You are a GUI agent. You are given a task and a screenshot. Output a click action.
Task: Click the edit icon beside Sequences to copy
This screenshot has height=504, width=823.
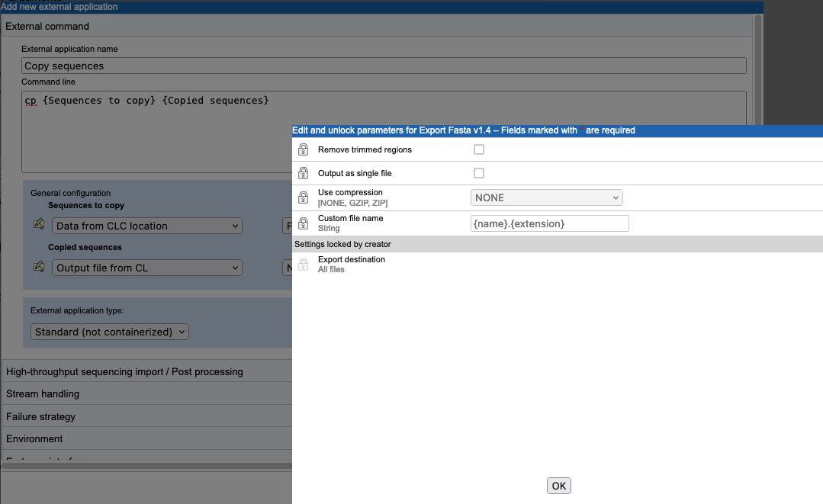[x=37, y=226]
